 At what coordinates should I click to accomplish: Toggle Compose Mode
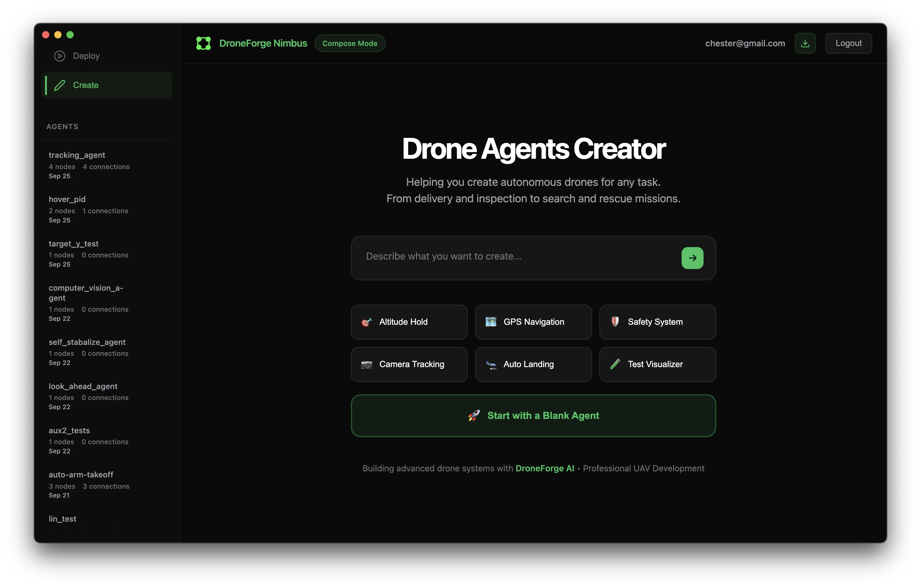pyautogui.click(x=350, y=43)
